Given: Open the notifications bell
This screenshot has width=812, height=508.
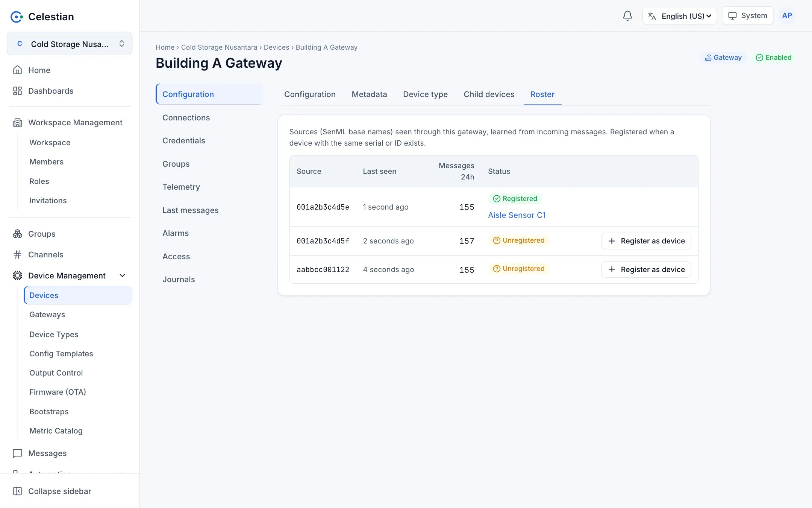Looking at the screenshot, I should click(x=627, y=16).
